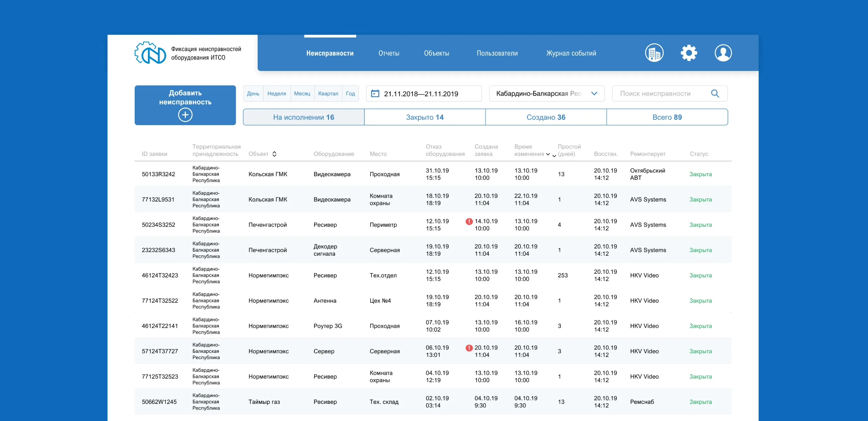This screenshot has height=421, width=868.
Task: Open request 46124T32423
Action: click(x=160, y=275)
